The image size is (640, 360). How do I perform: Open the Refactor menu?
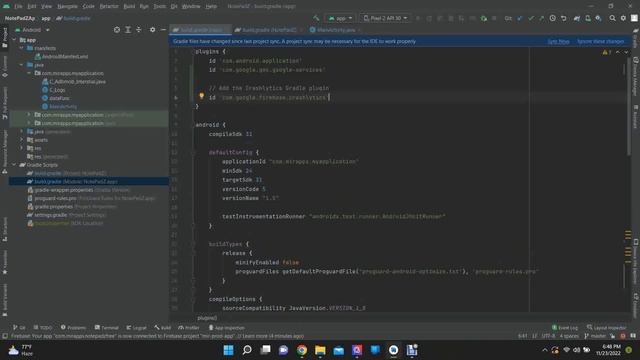pyautogui.click(x=109, y=6)
